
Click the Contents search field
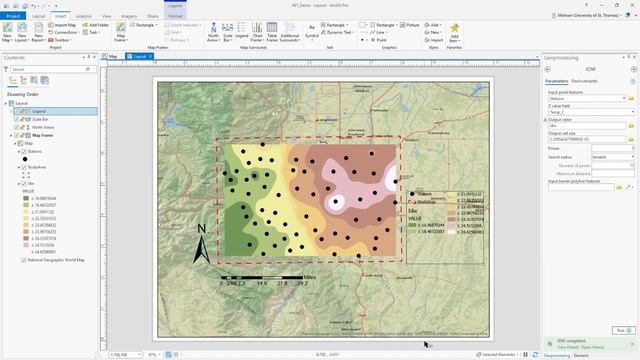53,69
